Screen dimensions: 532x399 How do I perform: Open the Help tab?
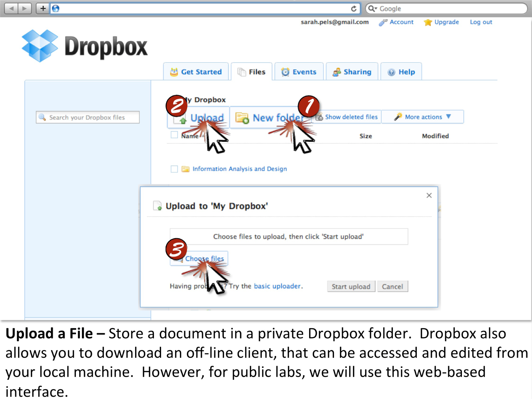pyautogui.click(x=401, y=72)
